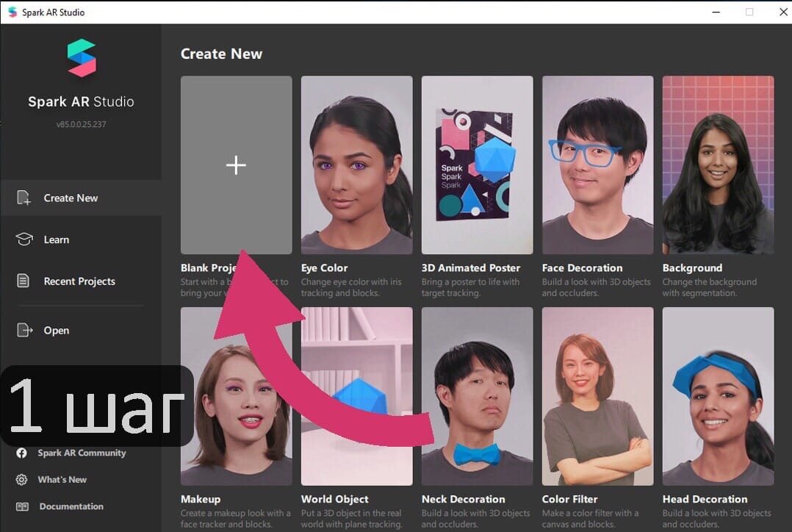The width and height of the screenshot is (792, 532).
Task: Open the Create New section
Action: coord(81,198)
